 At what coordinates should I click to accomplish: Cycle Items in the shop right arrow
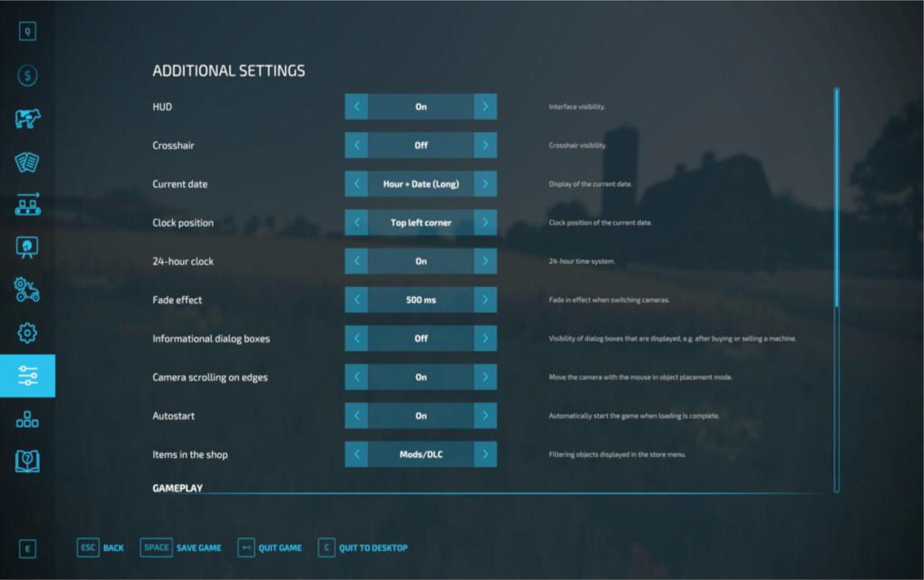click(485, 454)
